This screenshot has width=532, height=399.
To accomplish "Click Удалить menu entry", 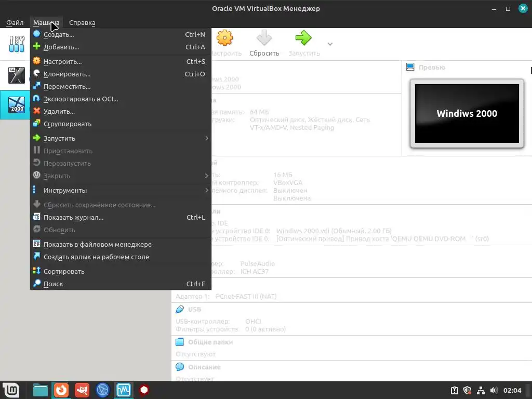I will click(121, 111).
